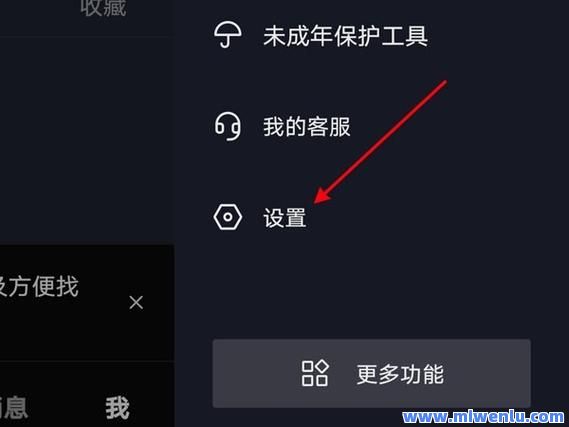Visit the www.miwenlu.com watermark link

tap(483, 417)
